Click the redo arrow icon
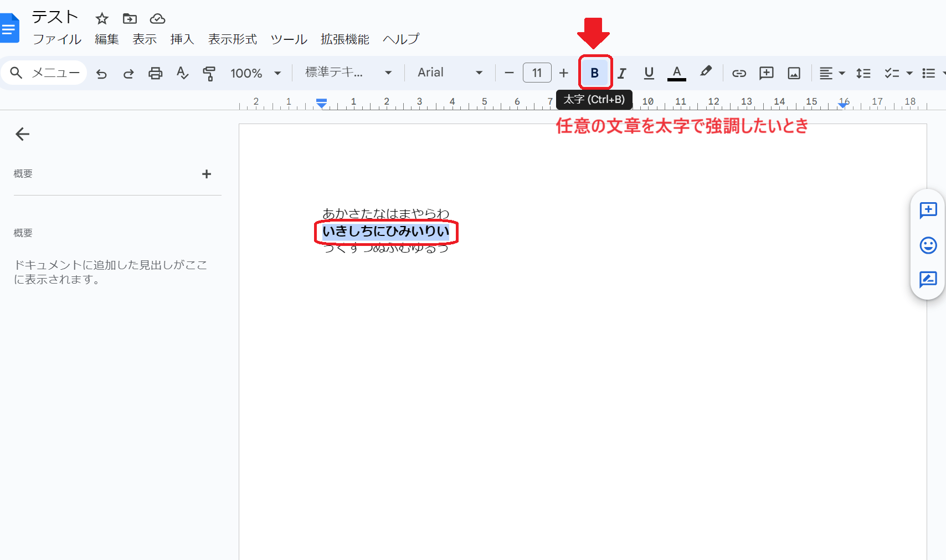Viewport: 946px width, 560px height. pos(128,73)
